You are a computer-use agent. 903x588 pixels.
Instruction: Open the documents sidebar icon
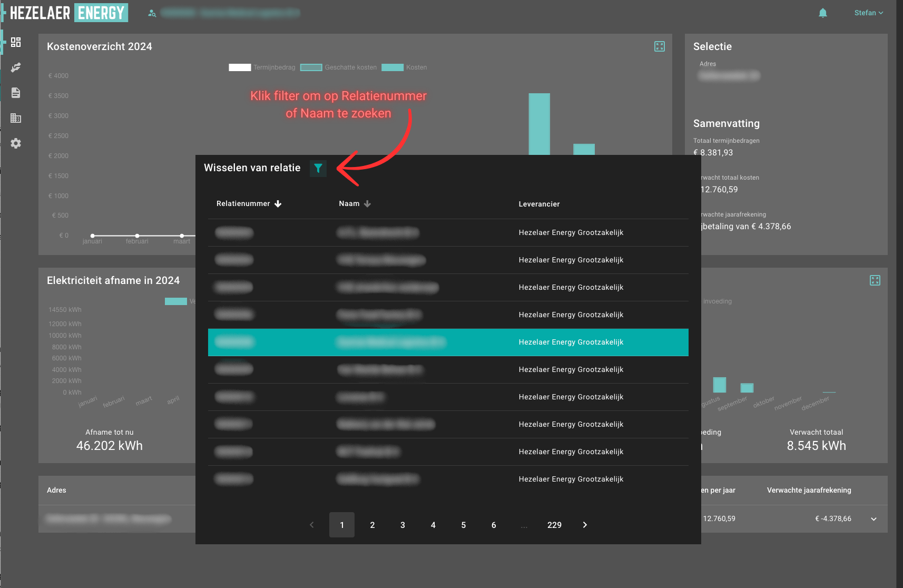pos(16,93)
